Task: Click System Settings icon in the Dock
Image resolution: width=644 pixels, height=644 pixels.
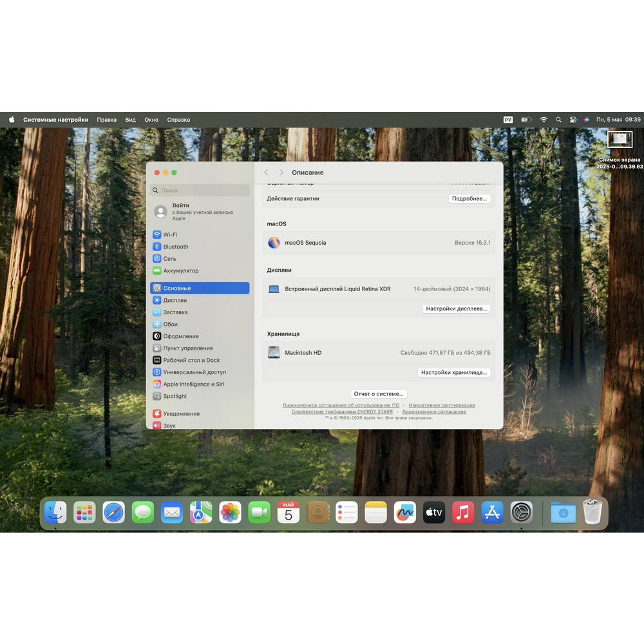Action: 522,512
